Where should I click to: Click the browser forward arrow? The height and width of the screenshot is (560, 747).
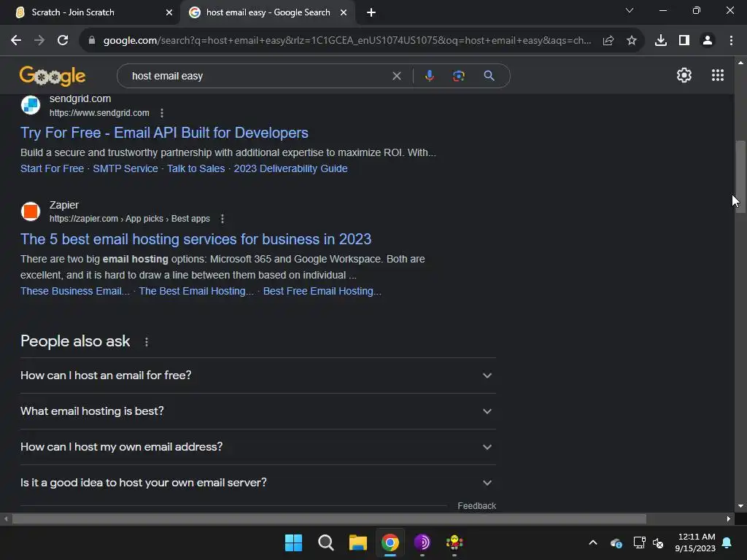(x=39, y=41)
